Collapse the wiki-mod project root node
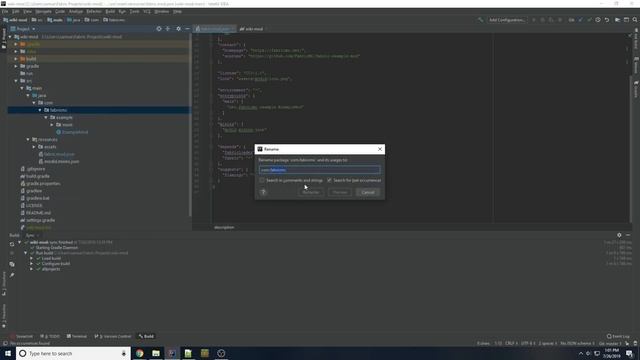The height and width of the screenshot is (360, 640). coord(10,37)
